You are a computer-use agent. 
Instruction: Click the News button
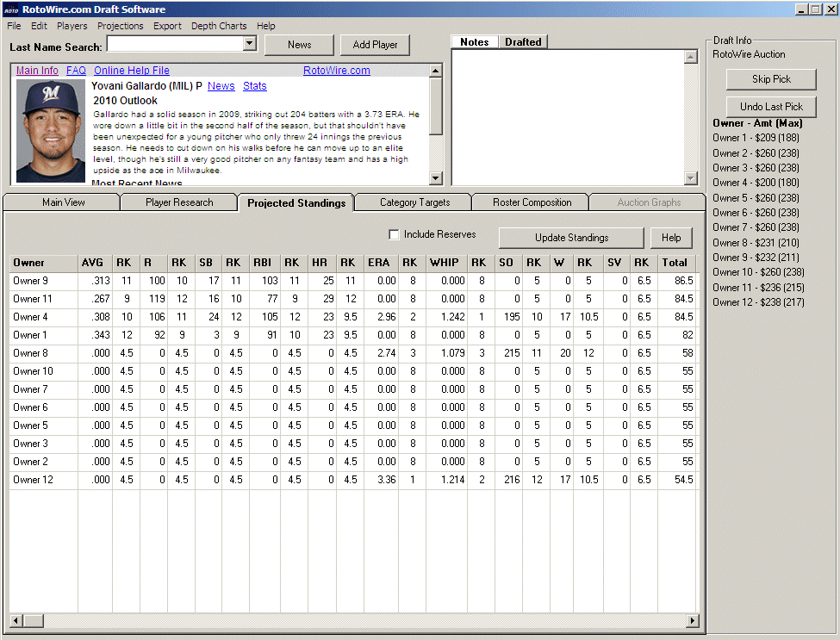(x=300, y=45)
